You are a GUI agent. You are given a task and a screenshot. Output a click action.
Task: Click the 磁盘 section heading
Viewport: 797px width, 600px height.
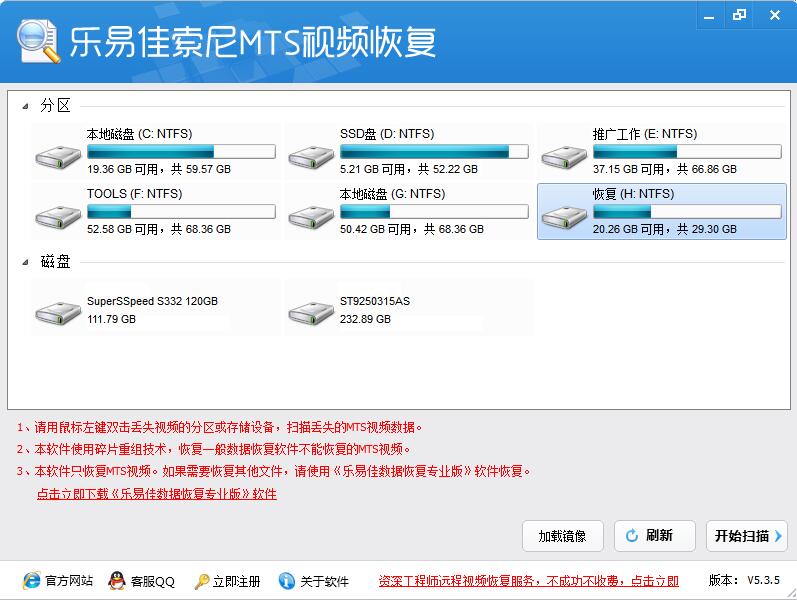click(x=55, y=262)
